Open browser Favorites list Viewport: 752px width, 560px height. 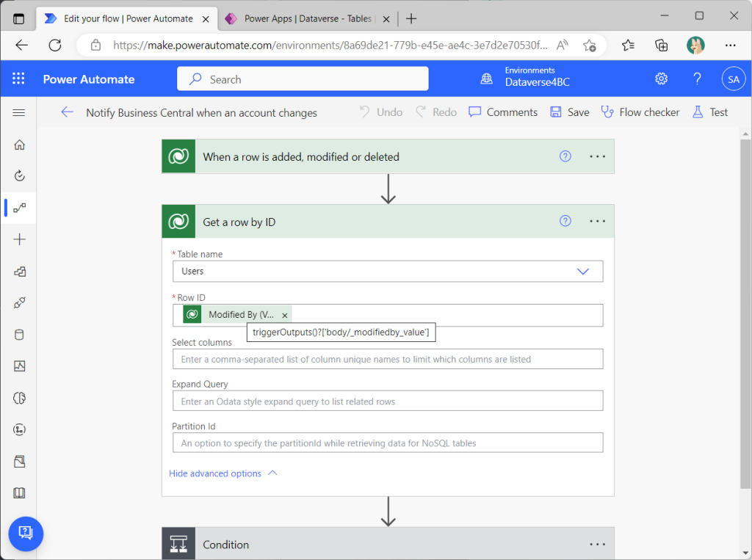click(x=628, y=45)
